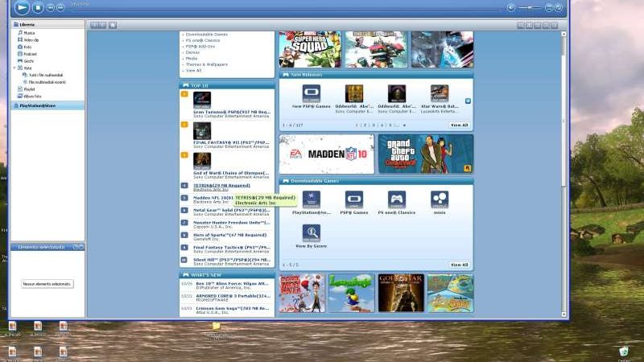Viewport: 644px width, 362px height.
Task: Open the Demos category link
Action: click(x=192, y=52)
